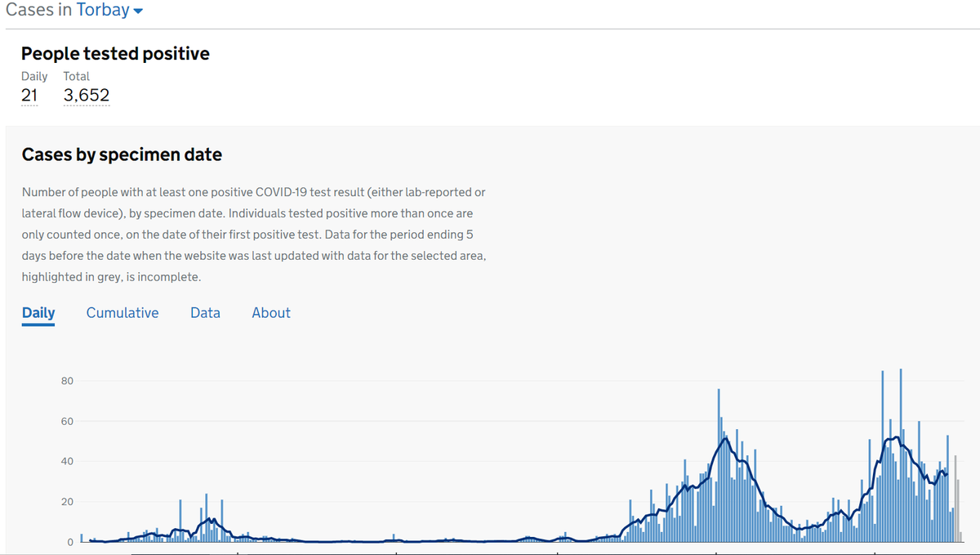Screen dimensions: 980x555
Task: Click the 80 y-axis label
Action: pyautogui.click(x=67, y=382)
